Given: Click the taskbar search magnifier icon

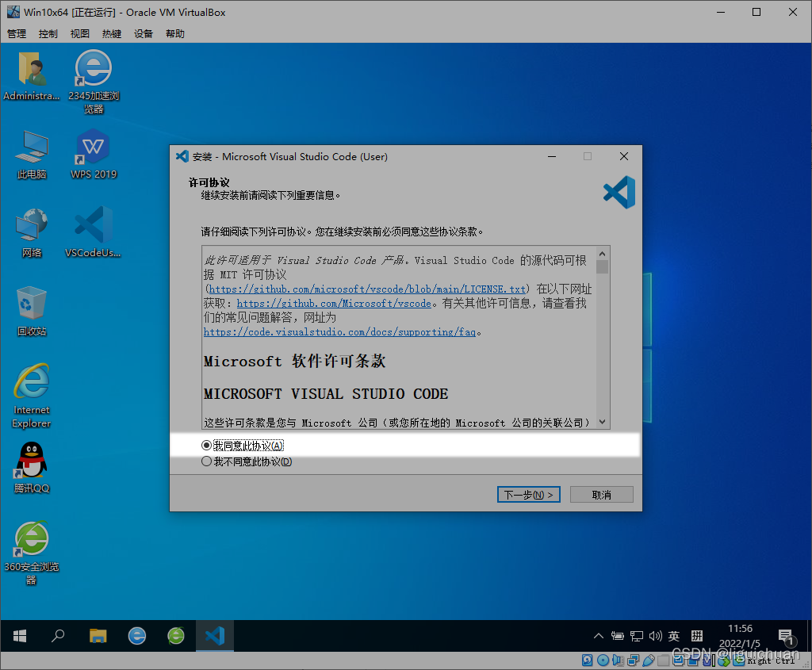Looking at the screenshot, I should coord(58,635).
